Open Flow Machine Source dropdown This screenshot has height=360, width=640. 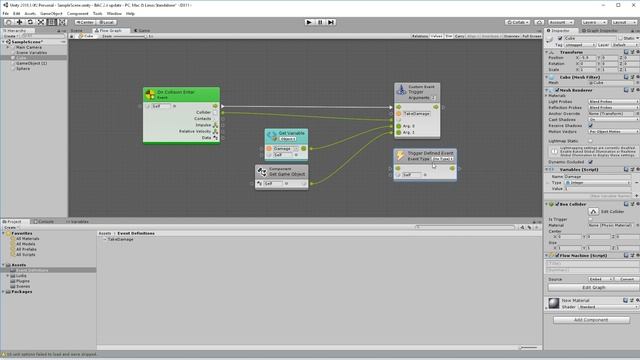pos(601,279)
